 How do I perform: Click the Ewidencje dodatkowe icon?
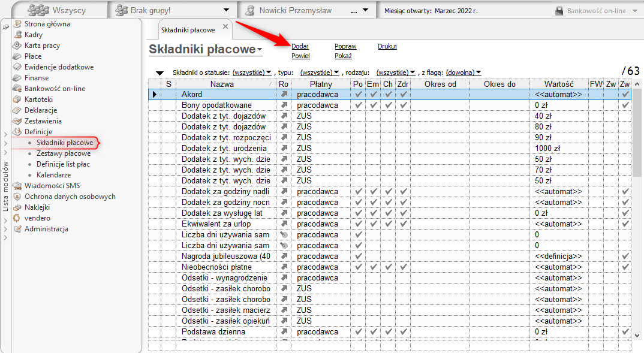[x=17, y=67]
